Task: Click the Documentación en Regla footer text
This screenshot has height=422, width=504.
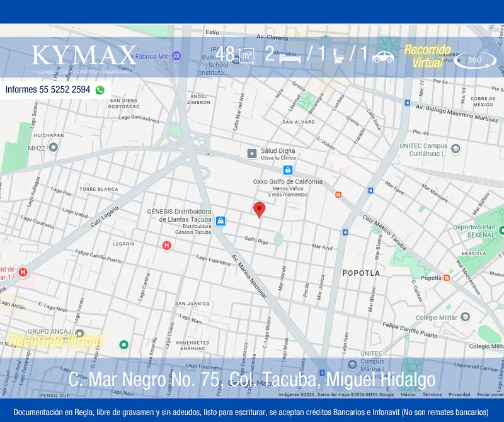Action: click(251, 412)
